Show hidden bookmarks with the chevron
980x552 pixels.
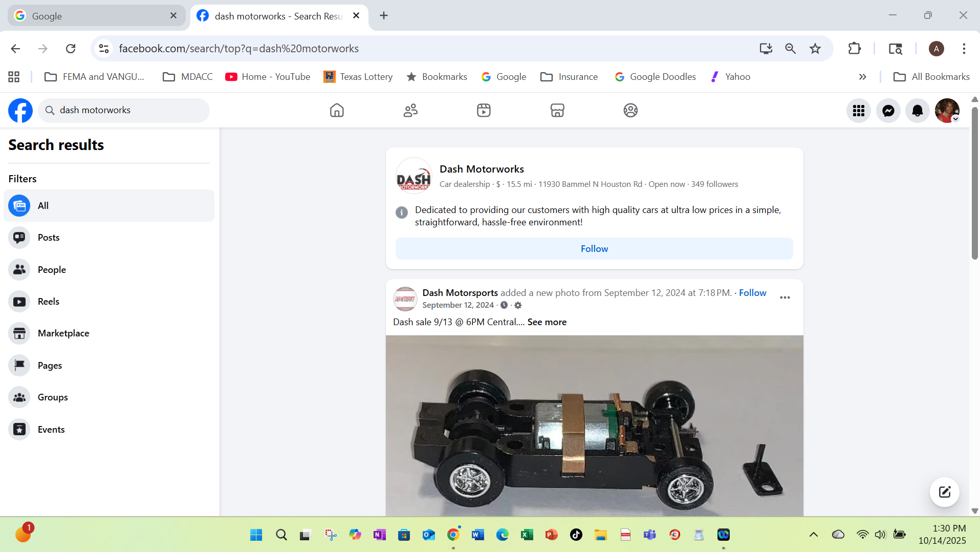point(862,77)
